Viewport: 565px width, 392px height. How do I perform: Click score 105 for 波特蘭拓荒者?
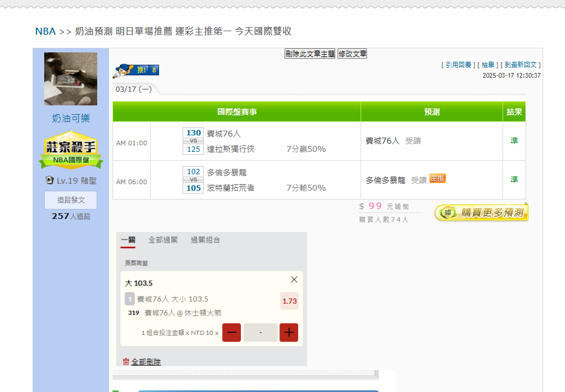193,188
